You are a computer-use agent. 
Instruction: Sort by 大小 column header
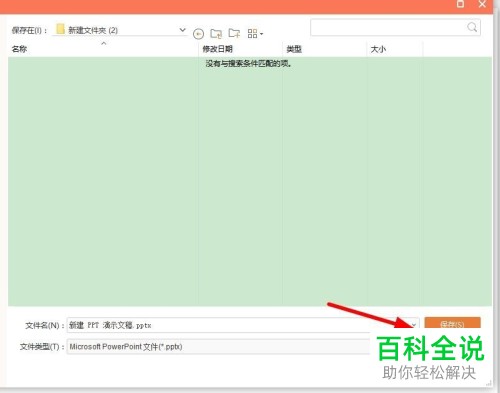tap(378, 49)
